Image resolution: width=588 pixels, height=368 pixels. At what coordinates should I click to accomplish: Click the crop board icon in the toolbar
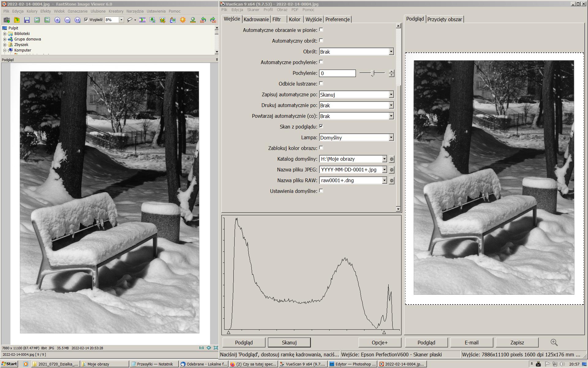(163, 20)
